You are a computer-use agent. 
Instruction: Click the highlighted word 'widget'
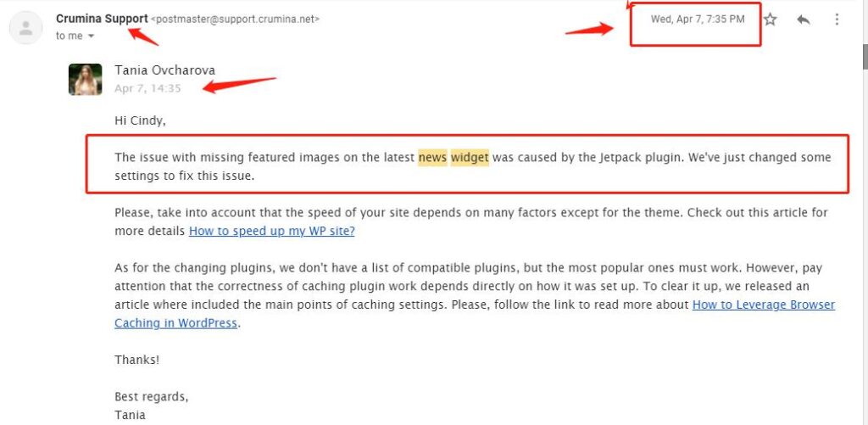470,158
